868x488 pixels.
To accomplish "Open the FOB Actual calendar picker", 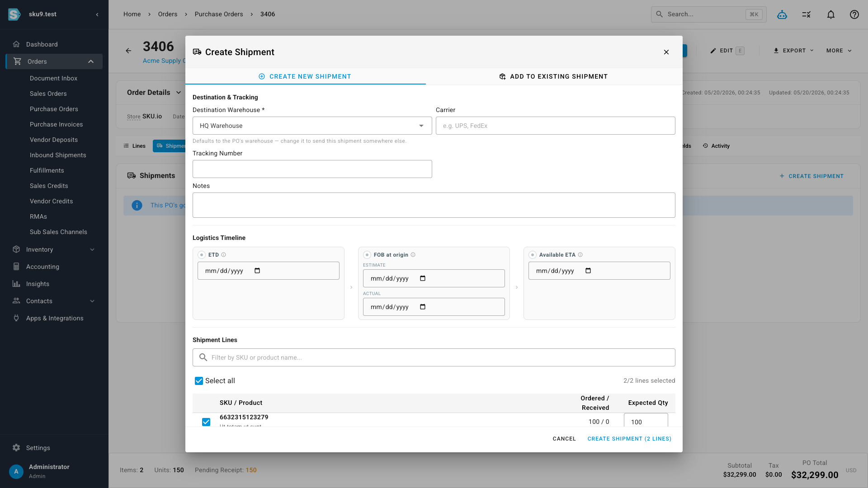I will pos(423,307).
